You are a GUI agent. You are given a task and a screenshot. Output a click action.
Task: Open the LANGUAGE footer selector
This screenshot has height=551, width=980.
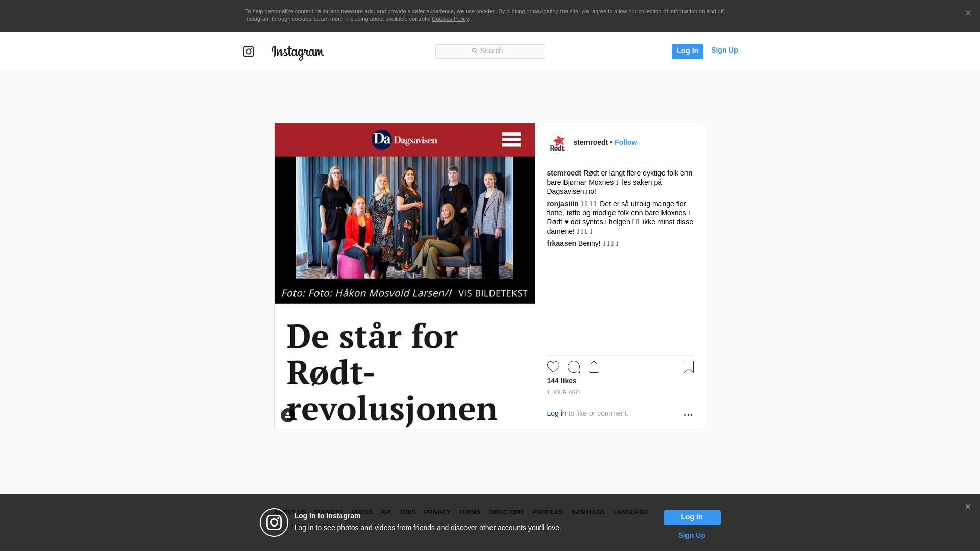point(630,512)
